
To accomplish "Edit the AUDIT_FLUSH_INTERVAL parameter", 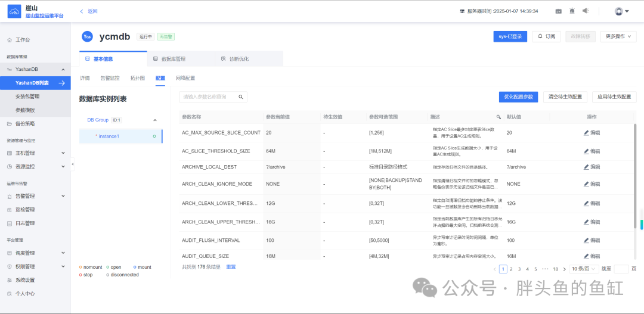I will click(x=592, y=240).
